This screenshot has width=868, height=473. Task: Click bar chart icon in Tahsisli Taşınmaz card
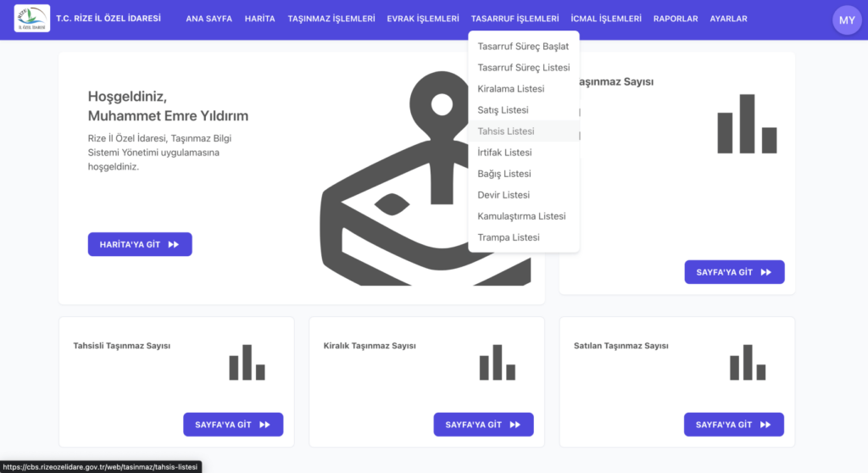click(x=247, y=362)
